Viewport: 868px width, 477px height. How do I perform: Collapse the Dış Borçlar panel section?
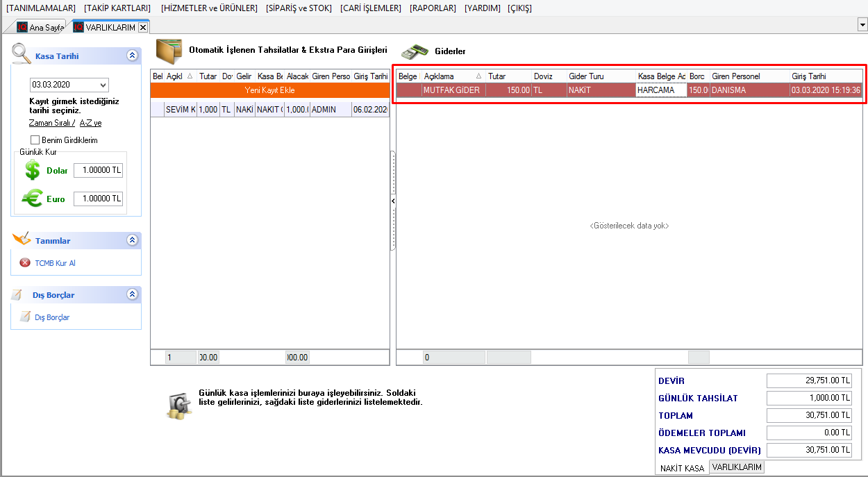point(132,294)
